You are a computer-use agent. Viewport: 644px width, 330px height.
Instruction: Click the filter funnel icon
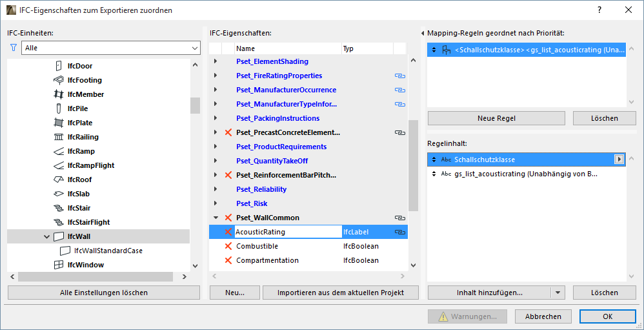[13, 48]
